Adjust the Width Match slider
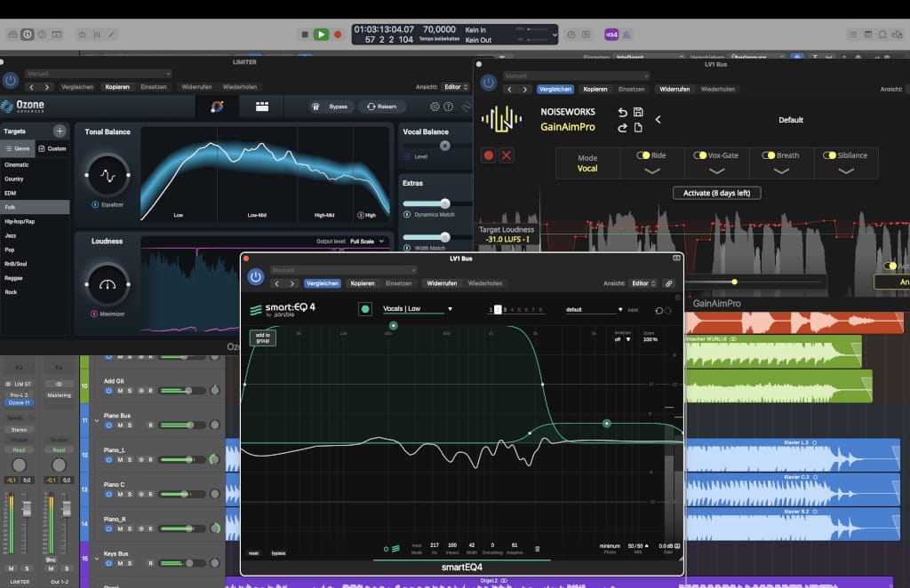The image size is (910, 588). [x=444, y=237]
